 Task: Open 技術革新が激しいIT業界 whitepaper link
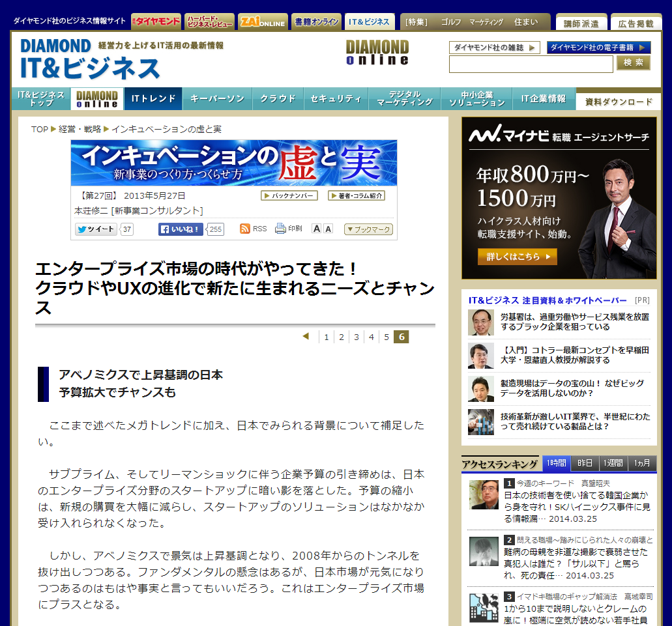[575, 421]
